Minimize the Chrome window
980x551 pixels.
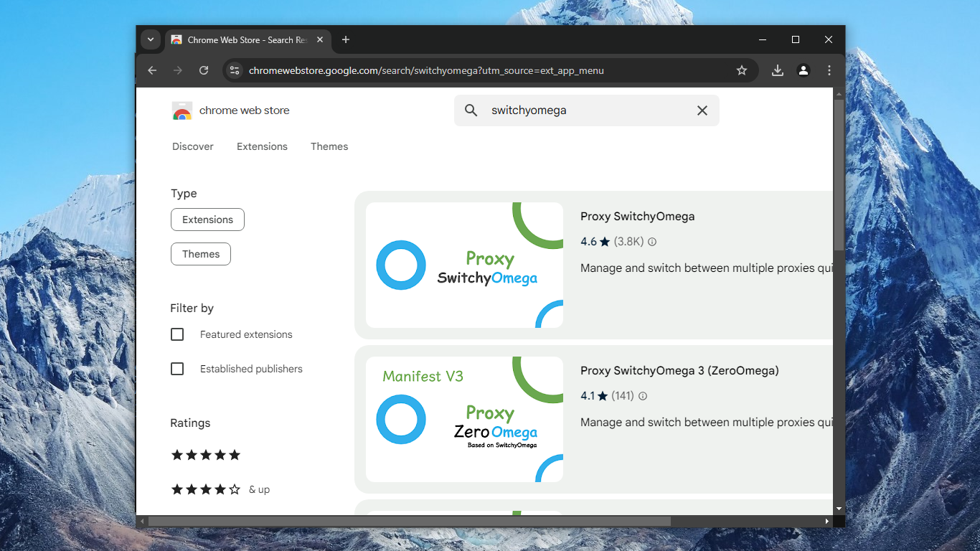pos(763,39)
